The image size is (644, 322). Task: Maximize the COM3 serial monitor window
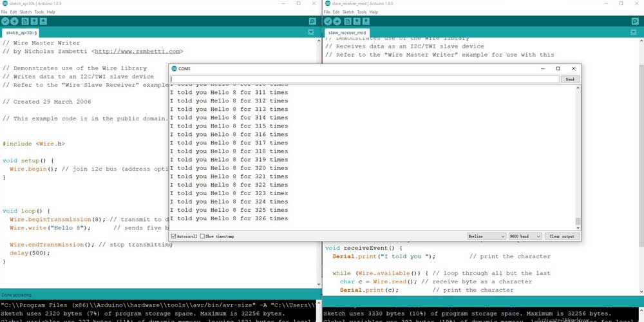[x=558, y=69]
